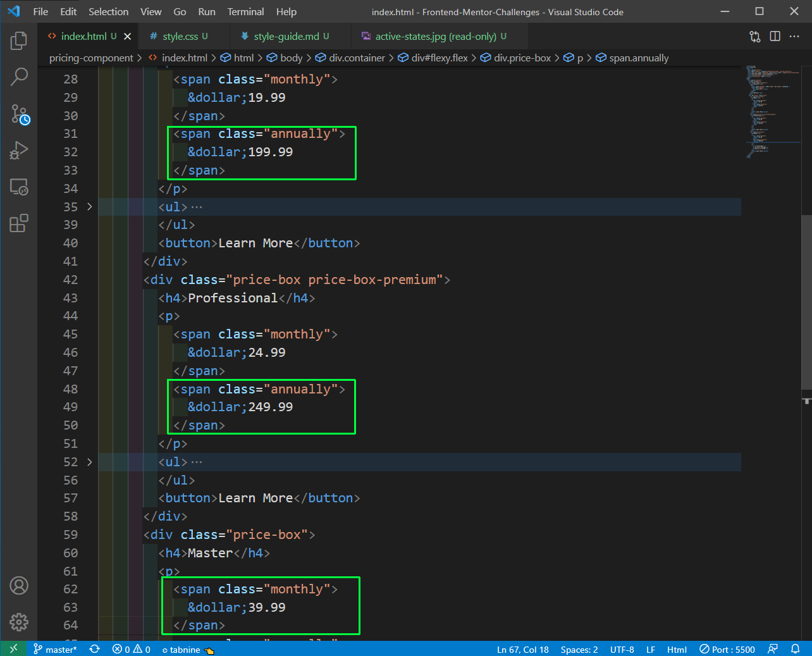Open the Extensions view icon
This screenshot has height=656, width=812.
19,223
